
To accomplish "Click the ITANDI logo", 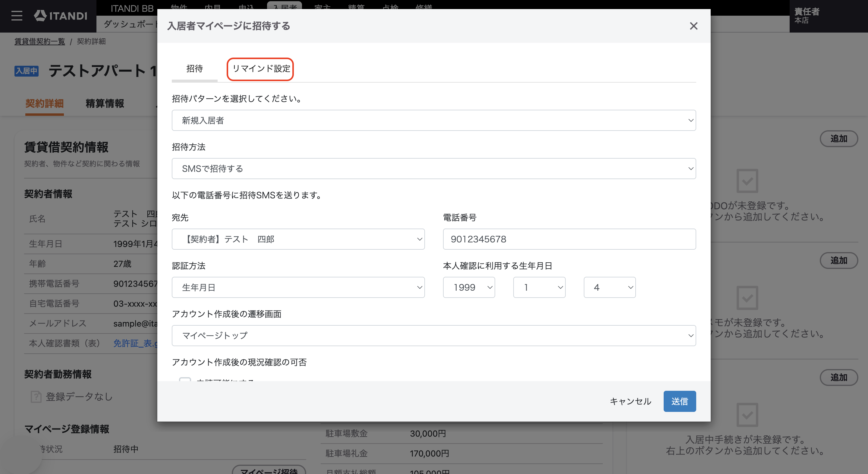I will tap(61, 15).
